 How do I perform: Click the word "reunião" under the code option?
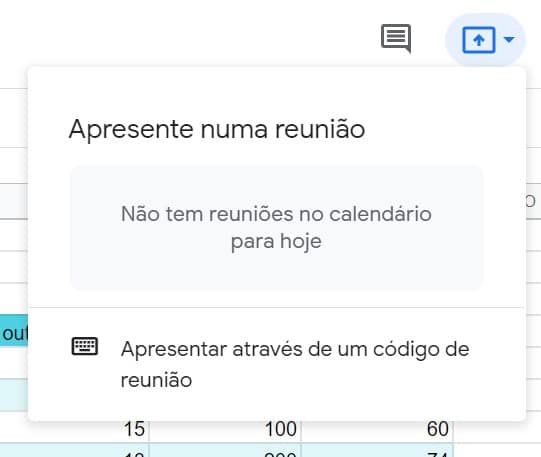(156, 380)
